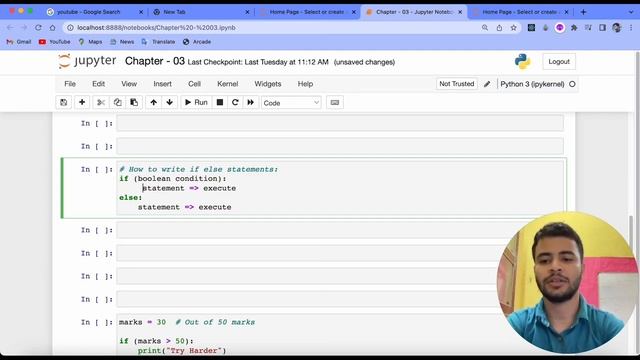Open the File menu
The width and height of the screenshot is (640, 360).
[70, 84]
